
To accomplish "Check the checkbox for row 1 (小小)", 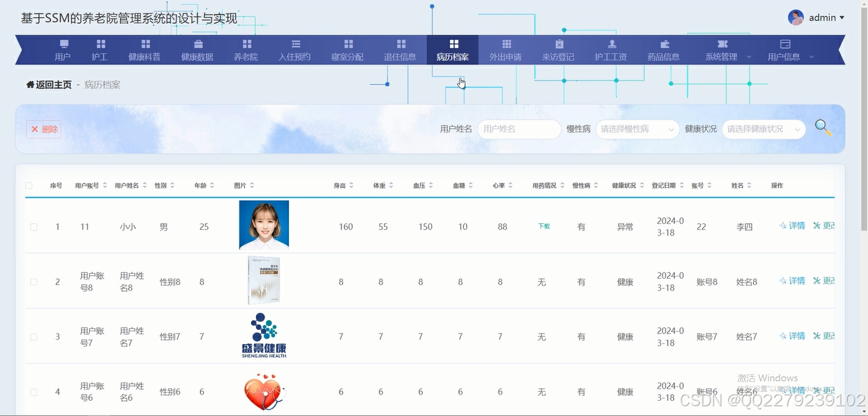I will (x=34, y=226).
